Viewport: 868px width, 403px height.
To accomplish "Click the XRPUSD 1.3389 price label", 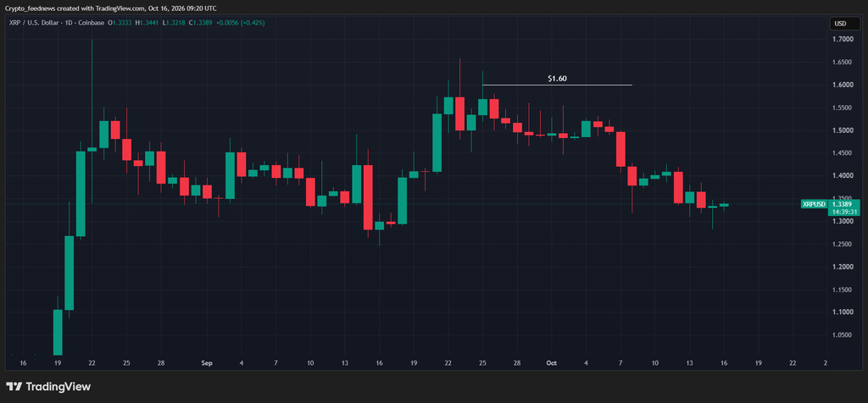I will click(831, 204).
